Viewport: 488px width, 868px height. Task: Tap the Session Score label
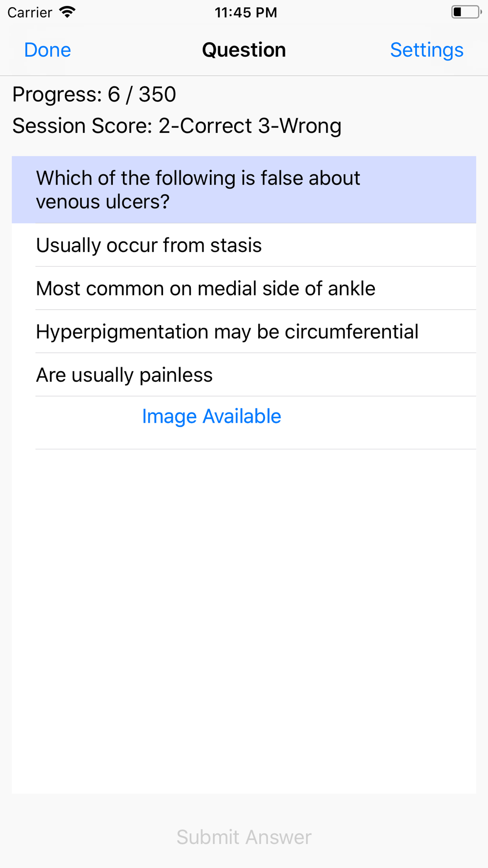point(177,126)
